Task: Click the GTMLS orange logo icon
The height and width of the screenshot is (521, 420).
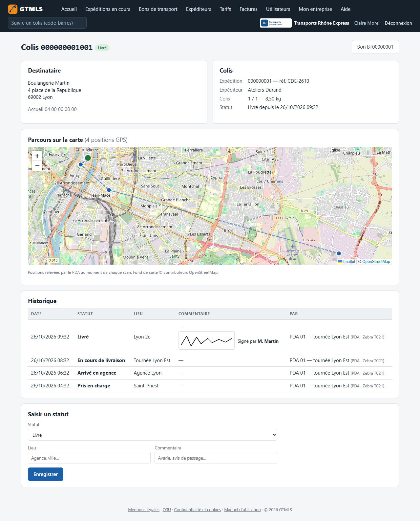Action: tap(13, 9)
